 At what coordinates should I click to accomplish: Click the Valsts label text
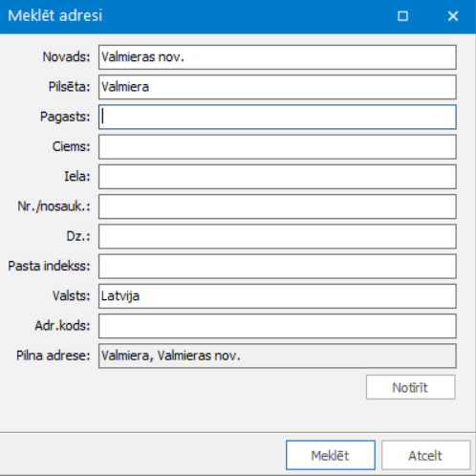tap(72, 295)
